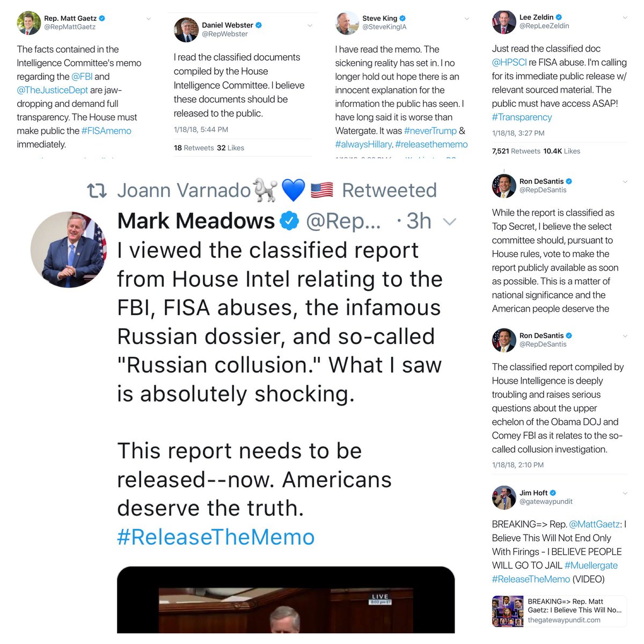Image resolution: width=644 pixels, height=644 pixels.
Task: Expand Steve King tweet options chevron
Action: point(466,19)
